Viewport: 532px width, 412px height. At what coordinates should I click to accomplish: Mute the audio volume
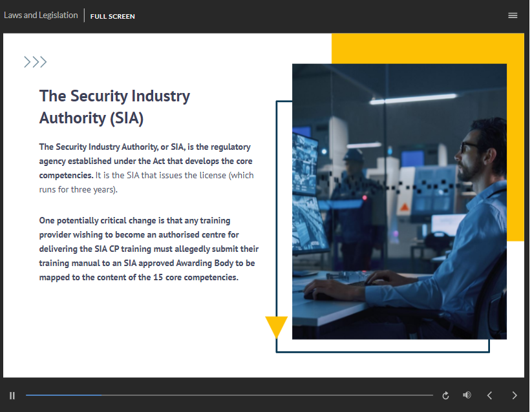click(467, 395)
